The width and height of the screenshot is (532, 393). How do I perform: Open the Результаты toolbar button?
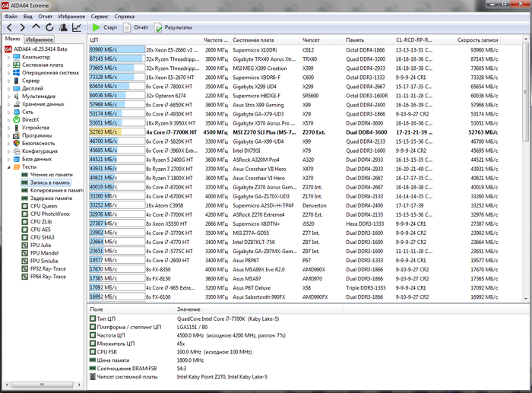tap(173, 27)
